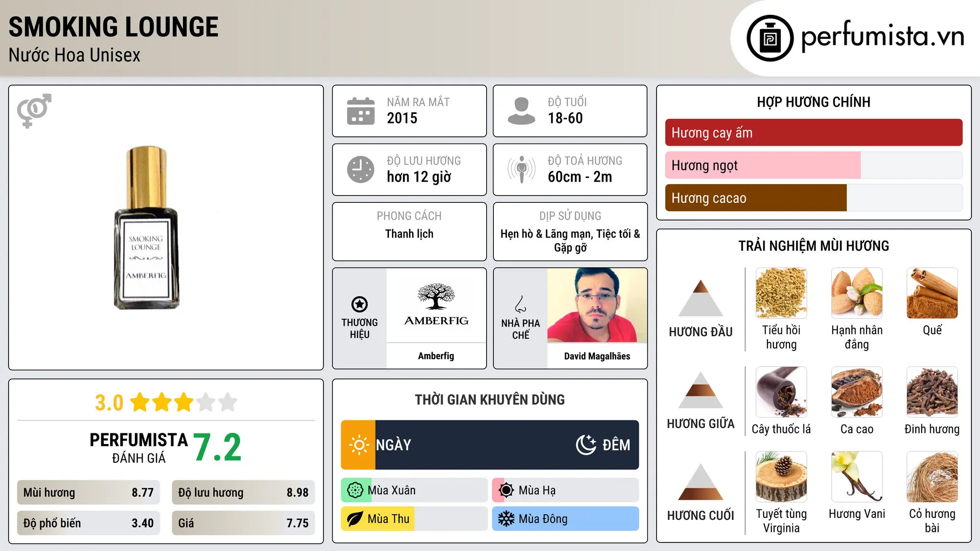Click the ĐÊM label in the night bar
Image resolution: width=980 pixels, height=551 pixels.
pyautogui.click(x=616, y=445)
